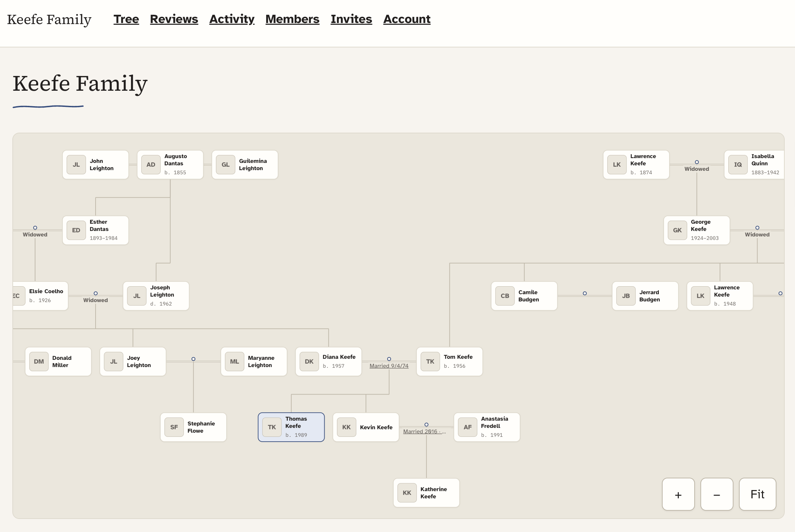Select the Katherine Keefe card
This screenshot has height=532, width=795.
pos(426,493)
